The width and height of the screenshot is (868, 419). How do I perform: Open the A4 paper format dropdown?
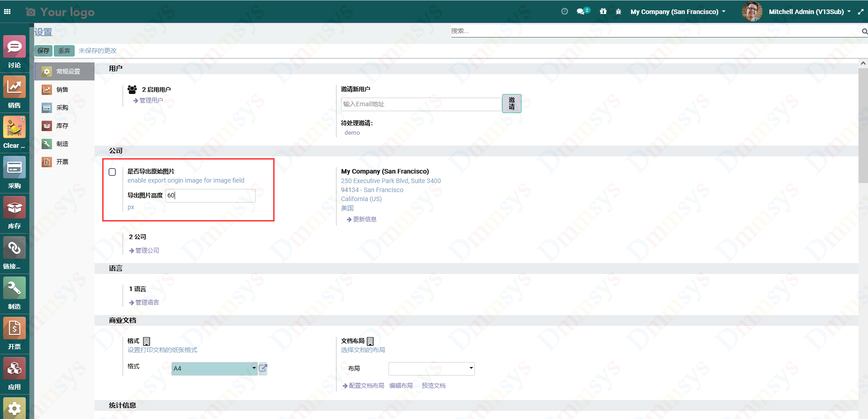[x=214, y=368]
